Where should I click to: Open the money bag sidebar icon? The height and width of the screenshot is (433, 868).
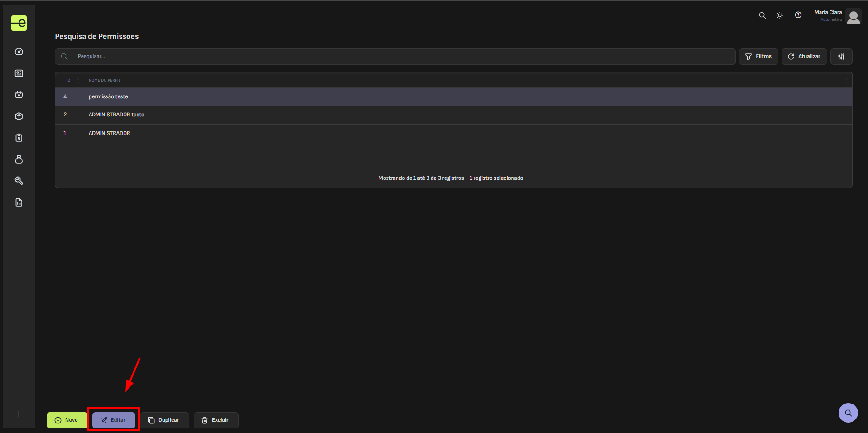point(19,159)
